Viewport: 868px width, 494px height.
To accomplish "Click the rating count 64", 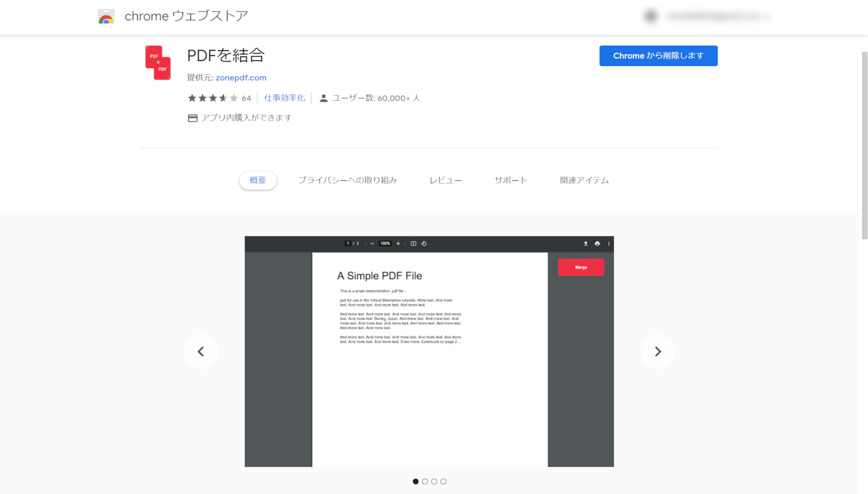I will 246,98.
